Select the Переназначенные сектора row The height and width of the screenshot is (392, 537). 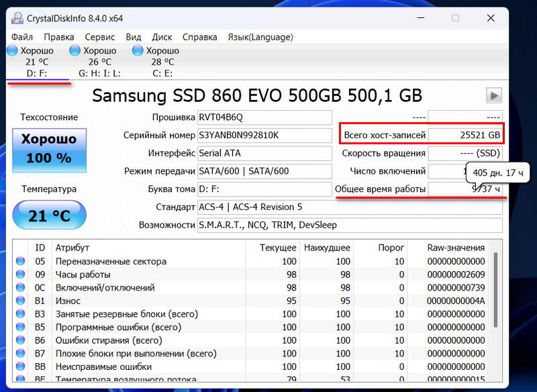pos(250,261)
